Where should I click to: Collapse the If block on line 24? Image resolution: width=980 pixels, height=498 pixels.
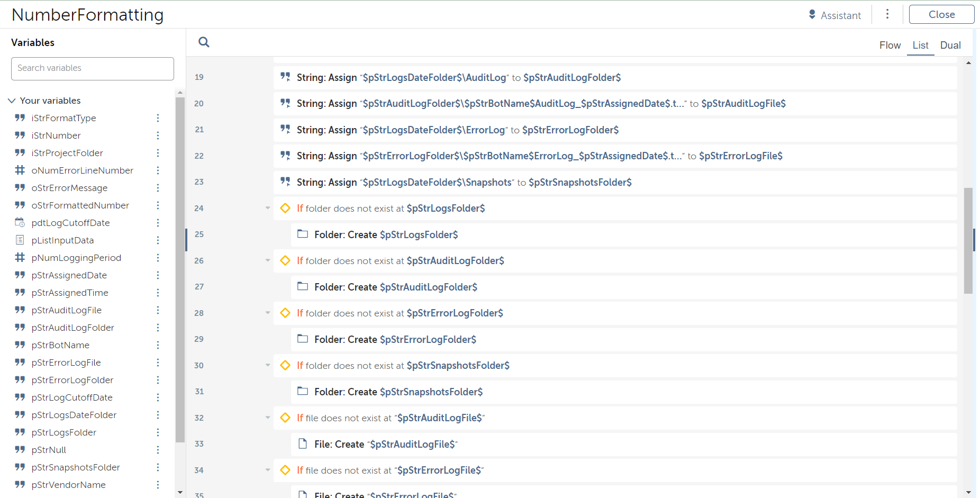coord(268,209)
